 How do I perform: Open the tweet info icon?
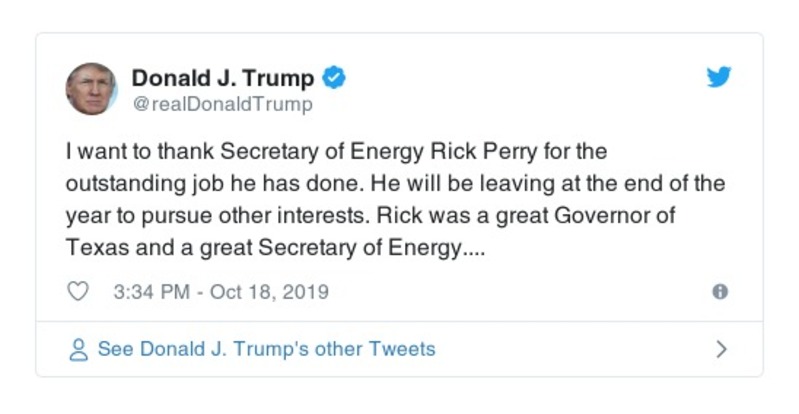click(719, 292)
